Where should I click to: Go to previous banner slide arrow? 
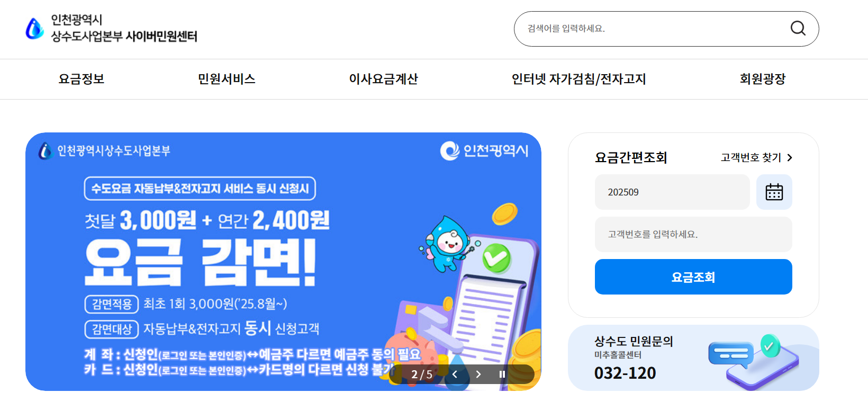455,375
